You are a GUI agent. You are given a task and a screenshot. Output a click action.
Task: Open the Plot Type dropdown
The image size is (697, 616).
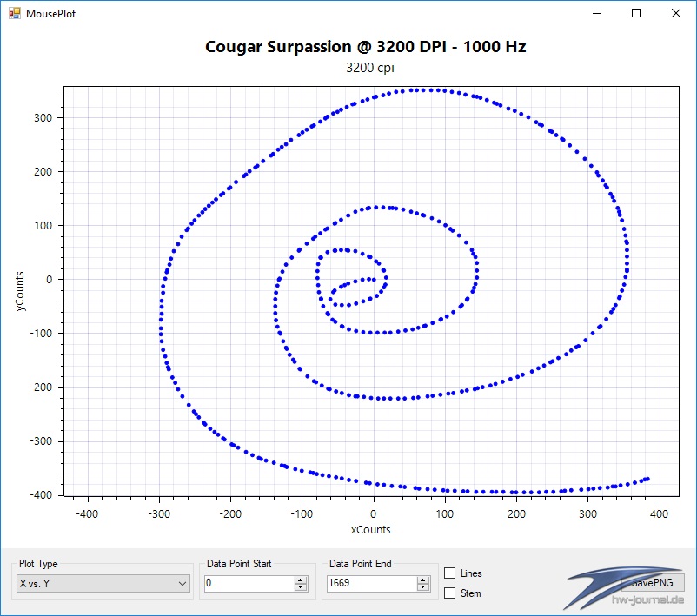pyautogui.click(x=103, y=584)
